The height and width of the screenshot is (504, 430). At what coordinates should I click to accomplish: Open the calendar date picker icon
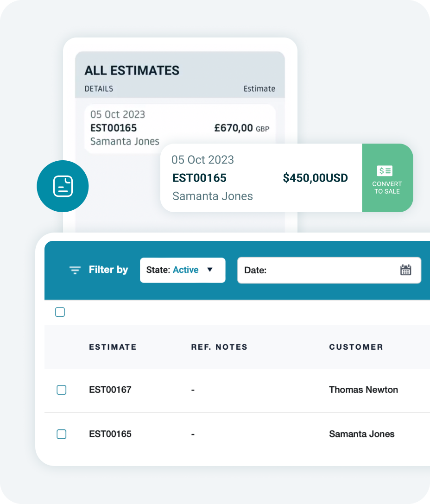(x=405, y=270)
